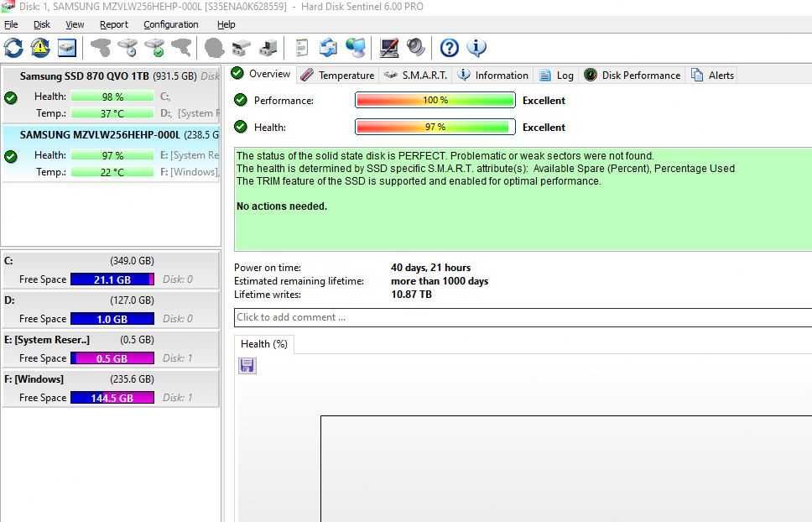Viewport: 812px width, 522px height.
Task: Click the D: free space 1.0 GB bar
Action: click(112, 319)
